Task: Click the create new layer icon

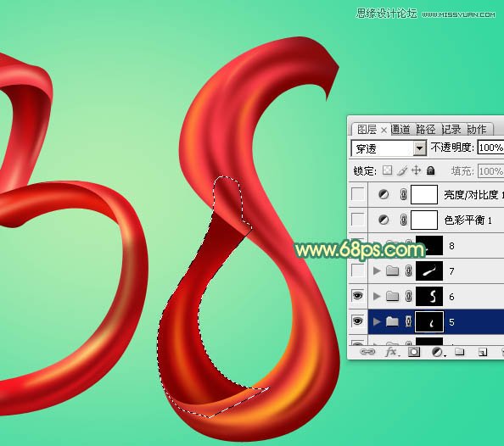Action: pos(482,353)
